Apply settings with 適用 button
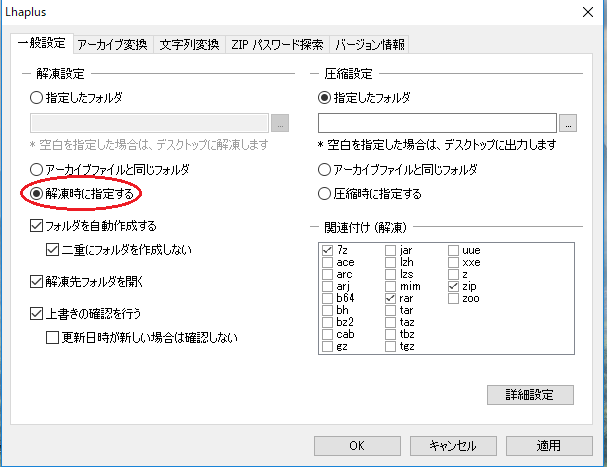Image resolution: width=607 pixels, height=467 pixels. point(549,446)
